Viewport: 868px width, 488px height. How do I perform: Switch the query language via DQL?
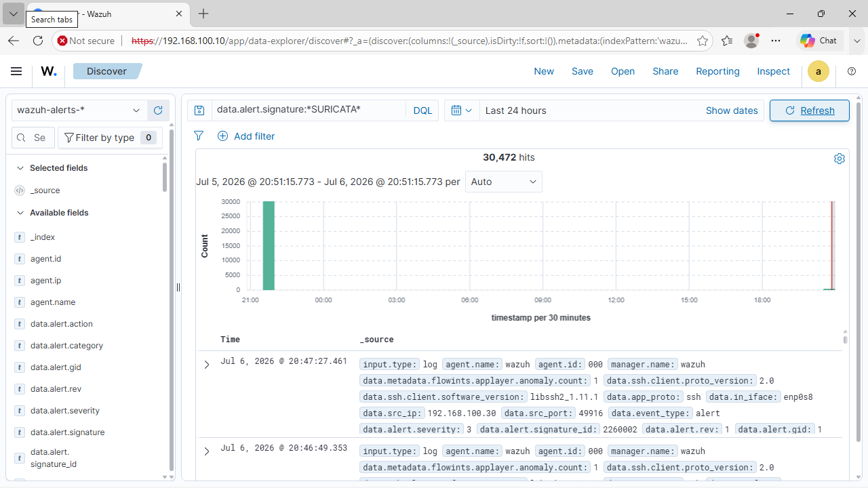tap(422, 110)
